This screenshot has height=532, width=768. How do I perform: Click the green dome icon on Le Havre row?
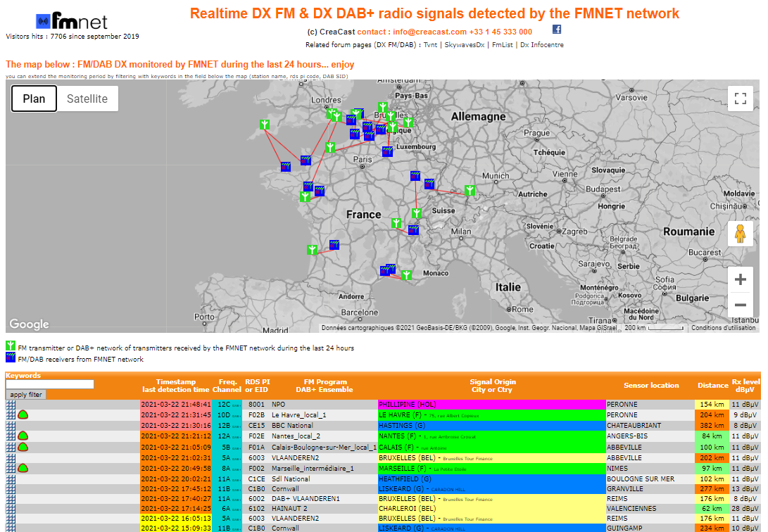23,415
